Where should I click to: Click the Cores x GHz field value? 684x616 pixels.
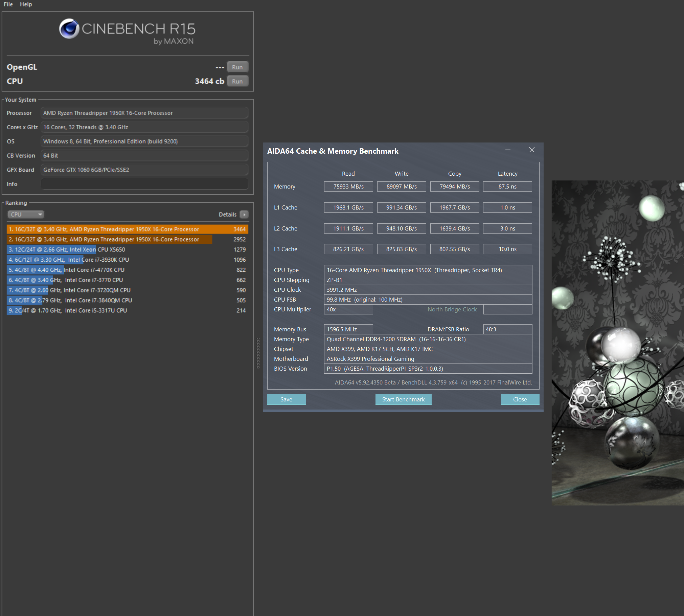[144, 127]
